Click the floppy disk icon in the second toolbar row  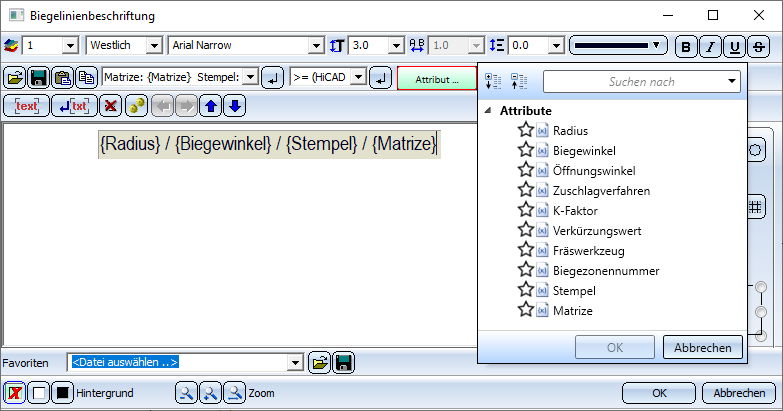click(38, 78)
